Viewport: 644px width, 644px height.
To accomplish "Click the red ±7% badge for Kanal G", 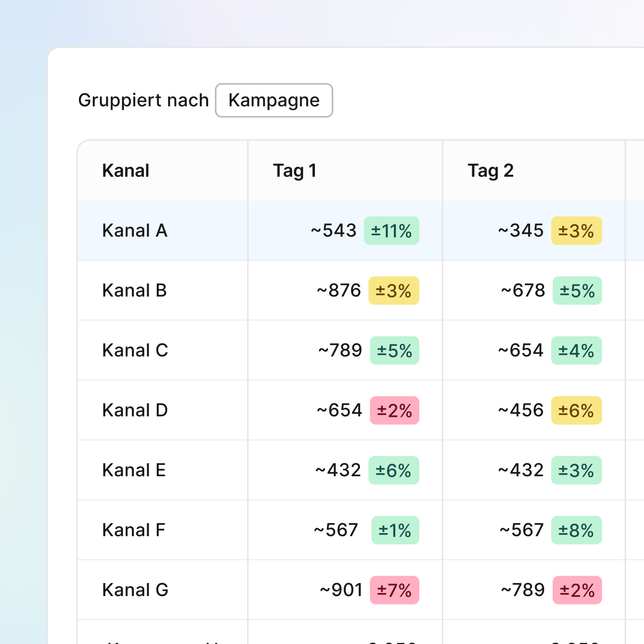I will point(394,591).
